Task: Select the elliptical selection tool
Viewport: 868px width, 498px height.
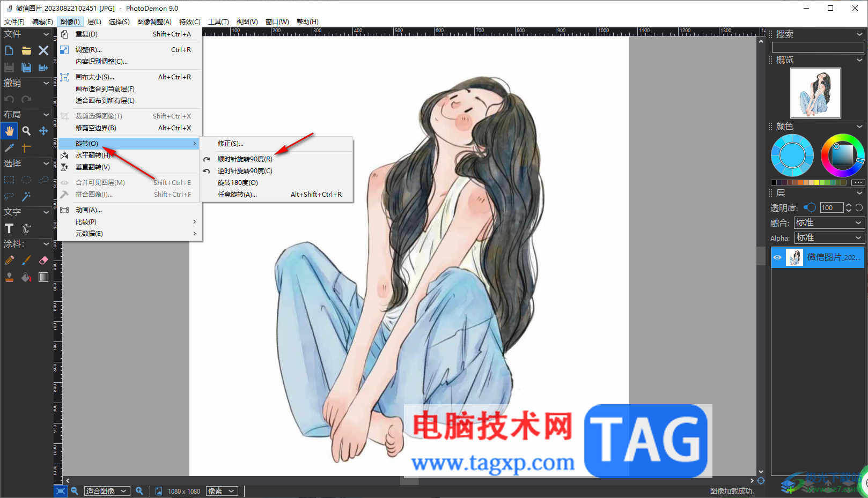Action: [x=26, y=180]
